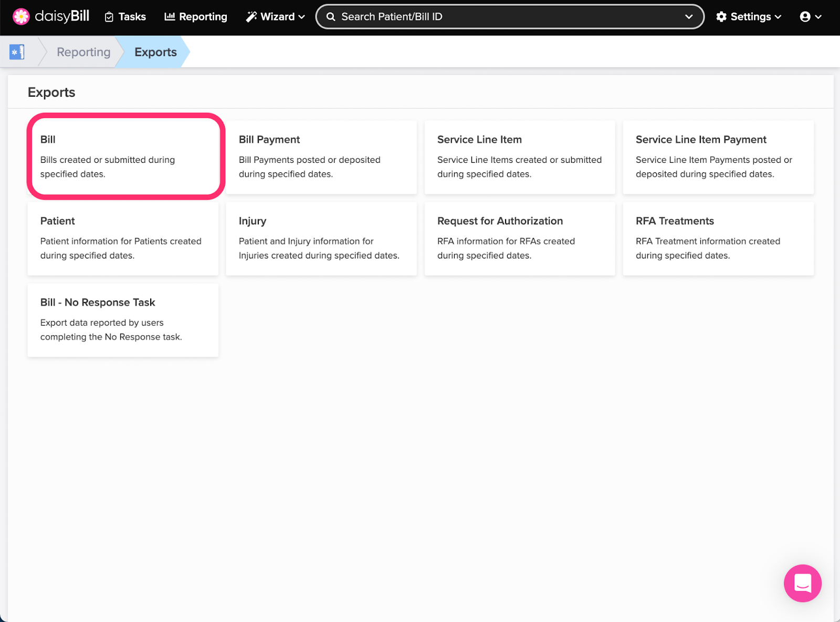Click the daisyBill flower logo
The width and height of the screenshot is (840, 622).
[21, 17]
